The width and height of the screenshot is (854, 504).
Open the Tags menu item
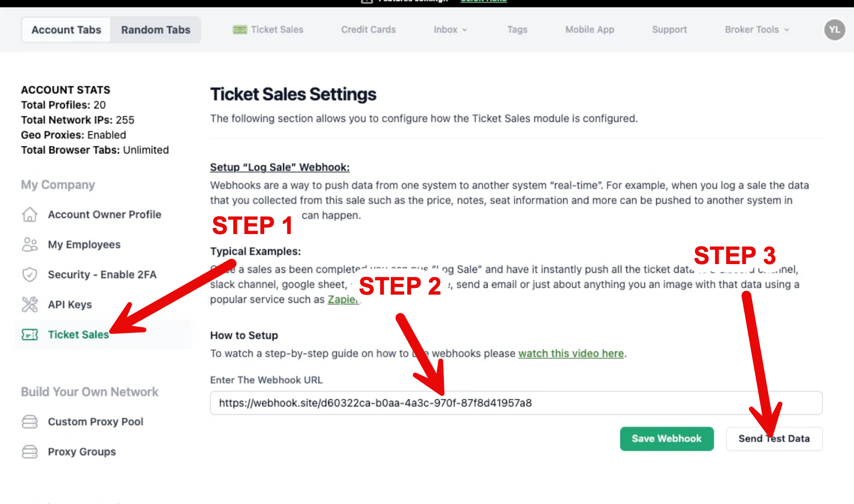point(517,30)
